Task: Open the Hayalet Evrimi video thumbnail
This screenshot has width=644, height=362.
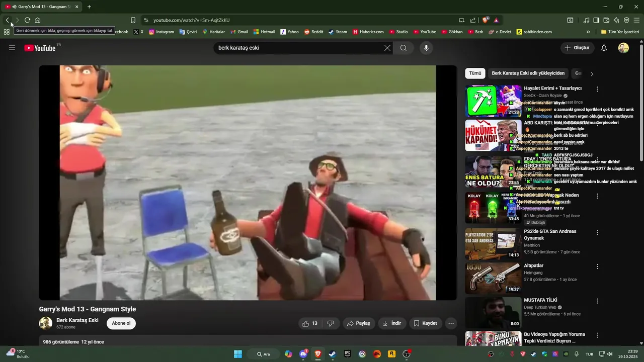Action: tap(493, 101)
